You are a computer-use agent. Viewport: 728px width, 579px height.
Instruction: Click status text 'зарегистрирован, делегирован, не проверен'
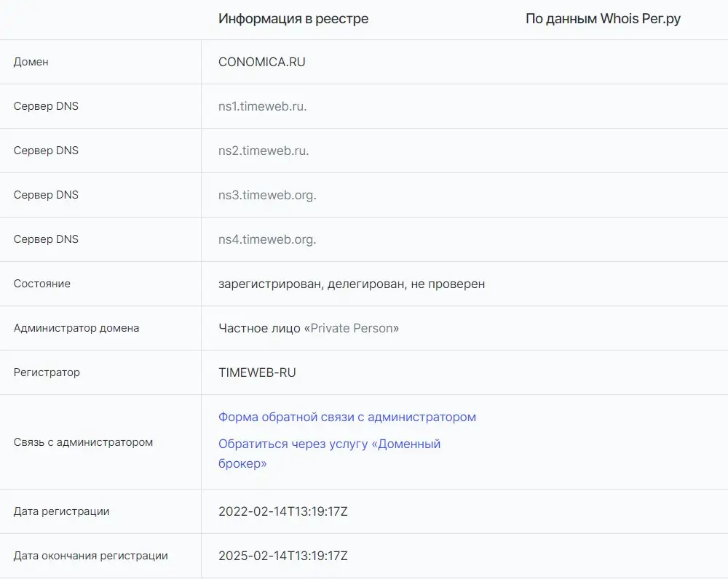click(x=352, y=284)
